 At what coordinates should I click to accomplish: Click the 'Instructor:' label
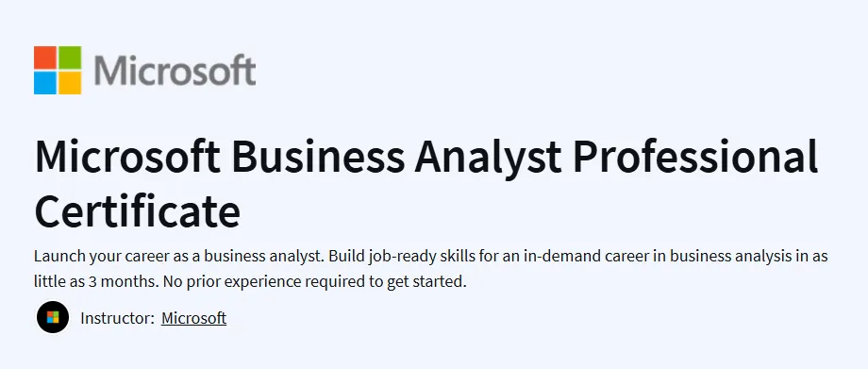click(117, 318)
